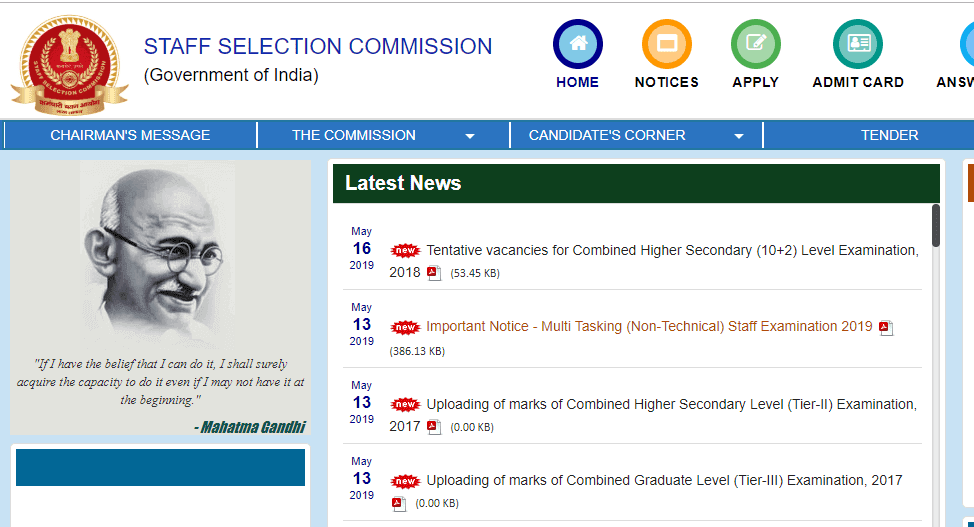
Task: Click the May 16 2019 date entry
Action: 362,248
